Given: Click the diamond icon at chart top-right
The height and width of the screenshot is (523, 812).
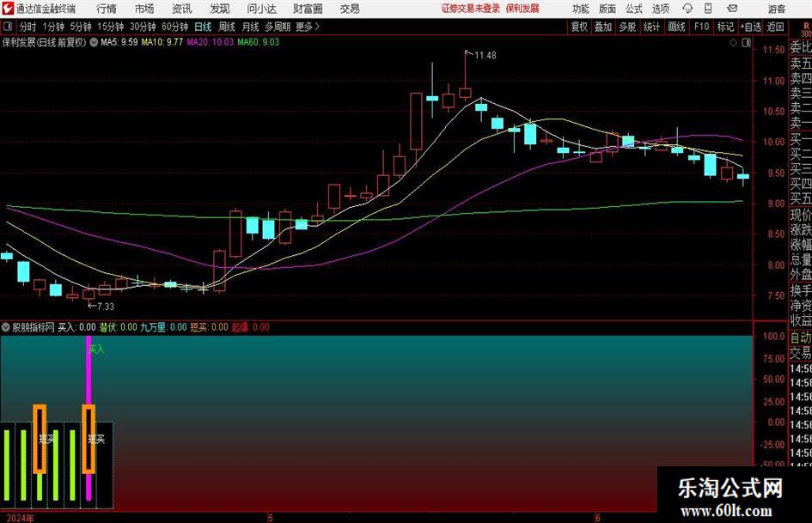Looking at the screenshot, I should click(x=733, y=43).
